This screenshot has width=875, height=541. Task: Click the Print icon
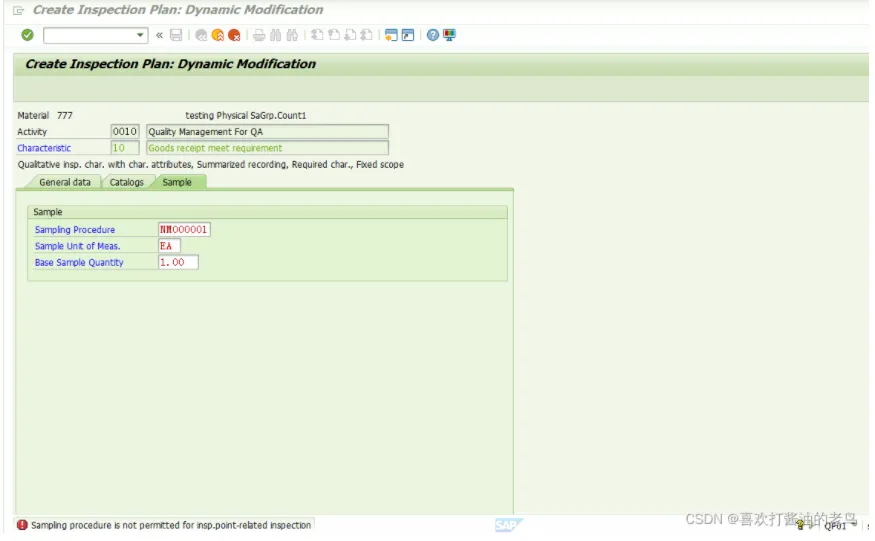pos(259,35)
